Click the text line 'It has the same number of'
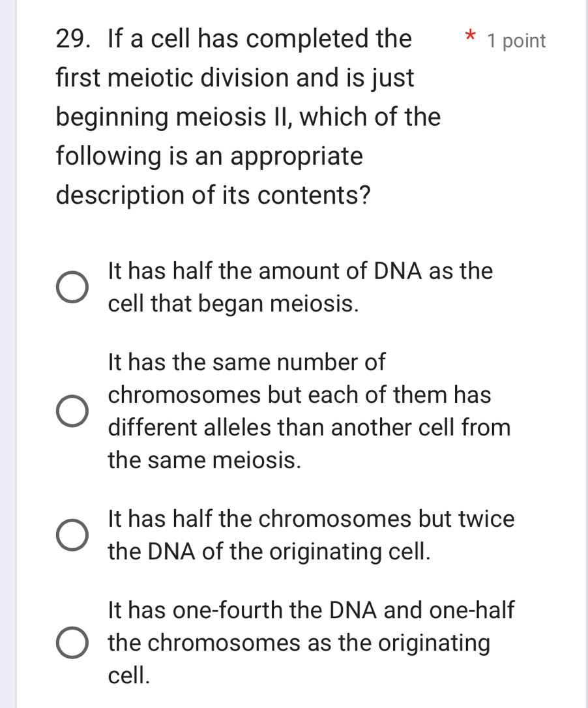The height and width of the screenshot is (708, 588). click(247, 362)
